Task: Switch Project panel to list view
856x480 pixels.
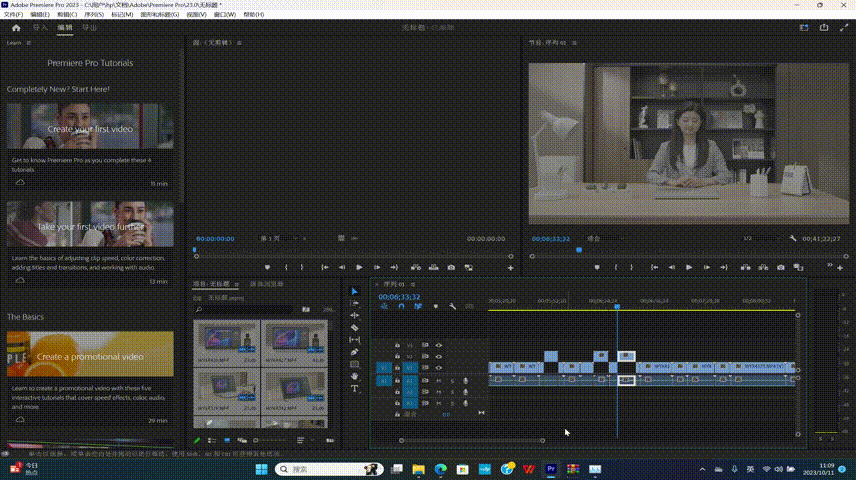Action: (212, 440)
